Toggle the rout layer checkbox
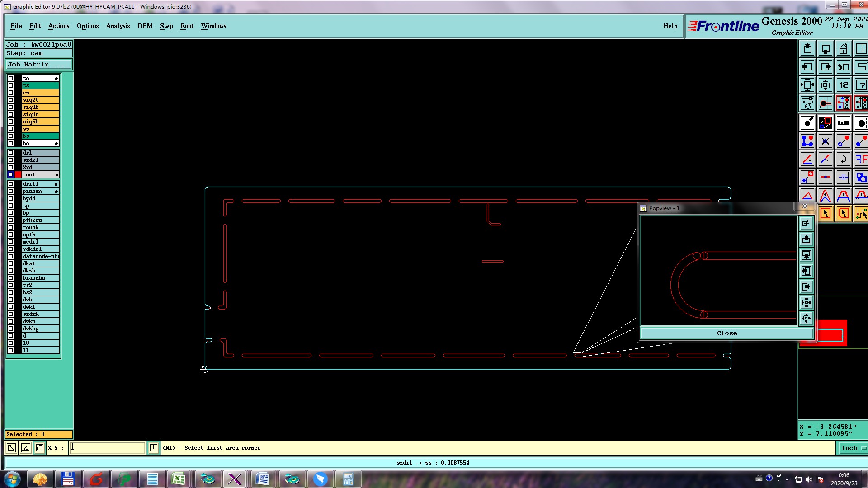 [11, 174]
